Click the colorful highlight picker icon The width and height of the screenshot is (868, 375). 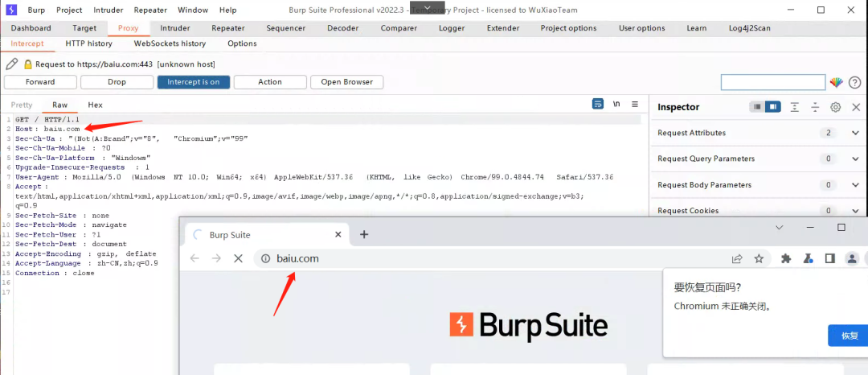coord(836,83)
